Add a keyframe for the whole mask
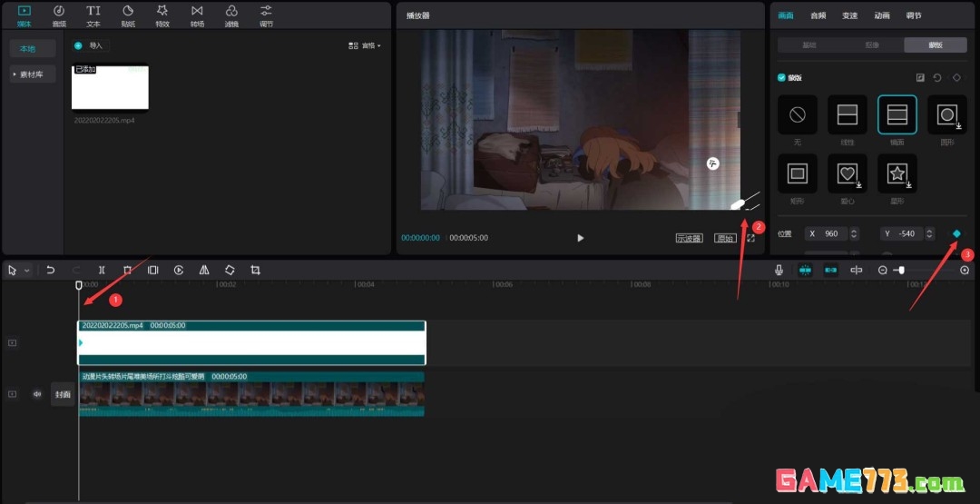This screenshot has width=980, height=504. point(956,77)
